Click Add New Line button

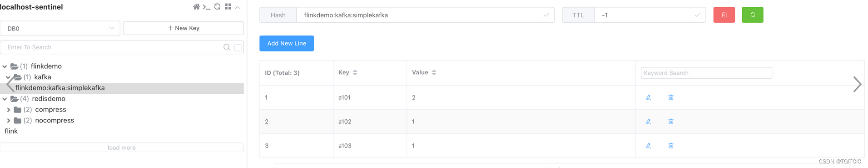tap(287, 43)
